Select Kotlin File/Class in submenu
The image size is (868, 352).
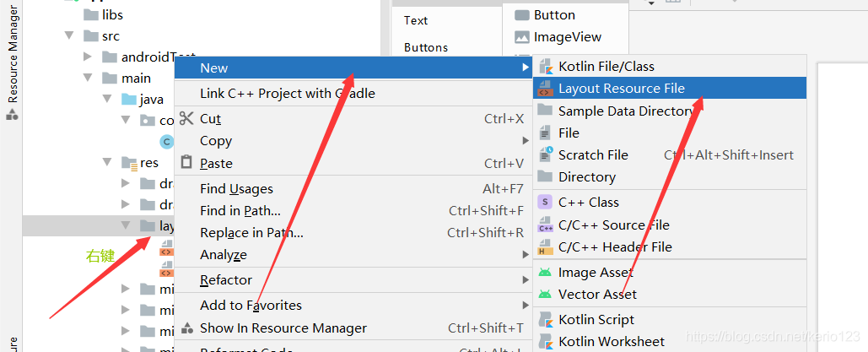[x=670, y=67]
